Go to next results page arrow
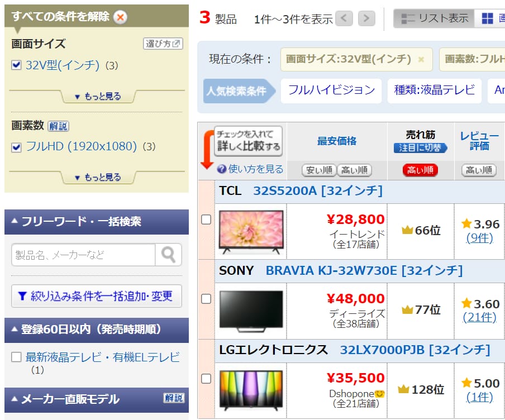The height and width of the screenshot is (420, 505). point(366,19)
